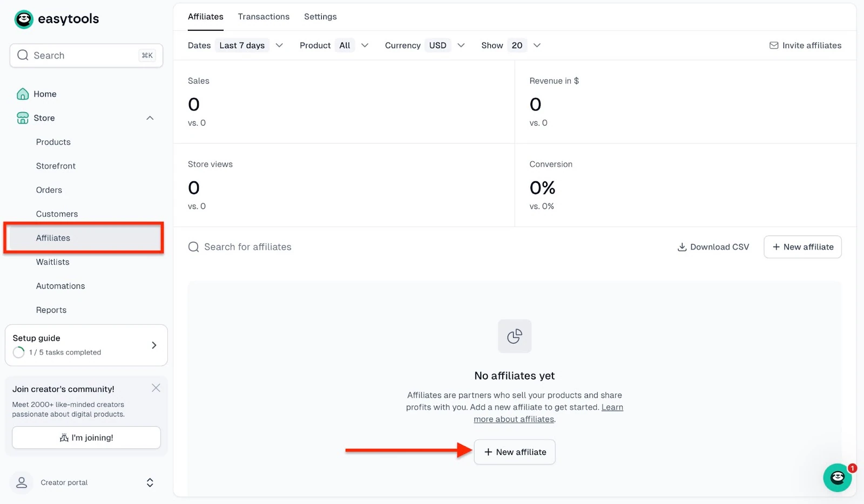The width and height of the screenshot is (864, 504).
Task: Switch to the Affiliates tab
Action: [206, 17]
